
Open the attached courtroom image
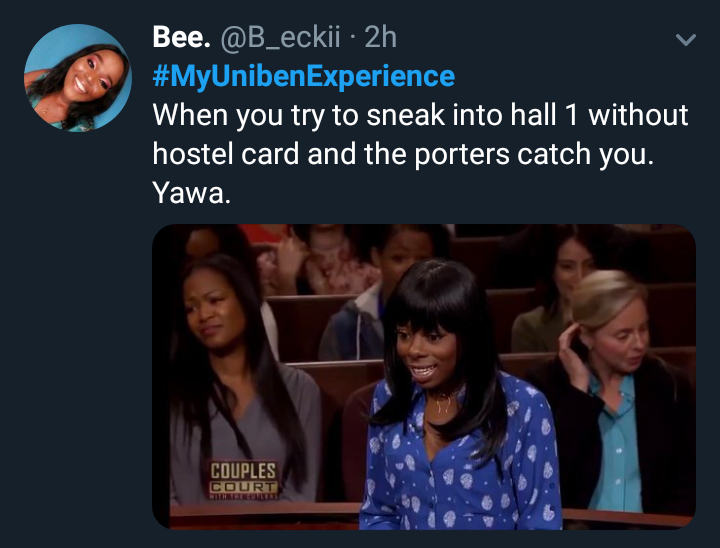pyautogui.click(x=424, y=377)
